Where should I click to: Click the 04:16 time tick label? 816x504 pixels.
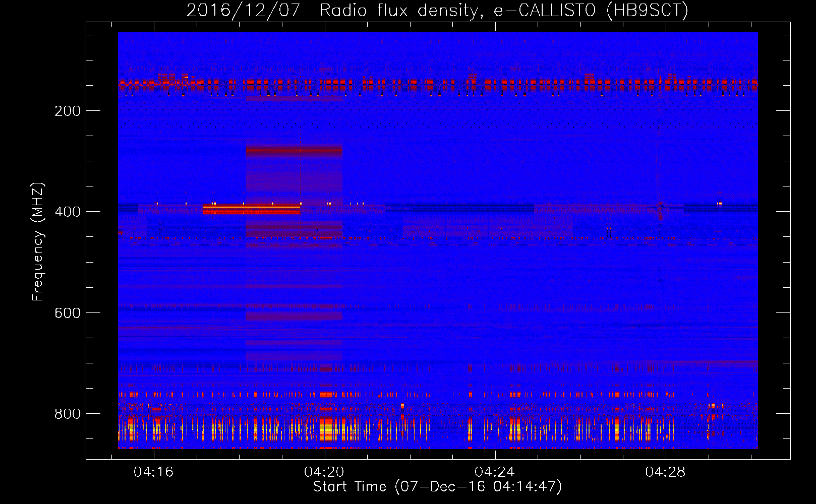point(153,472)
